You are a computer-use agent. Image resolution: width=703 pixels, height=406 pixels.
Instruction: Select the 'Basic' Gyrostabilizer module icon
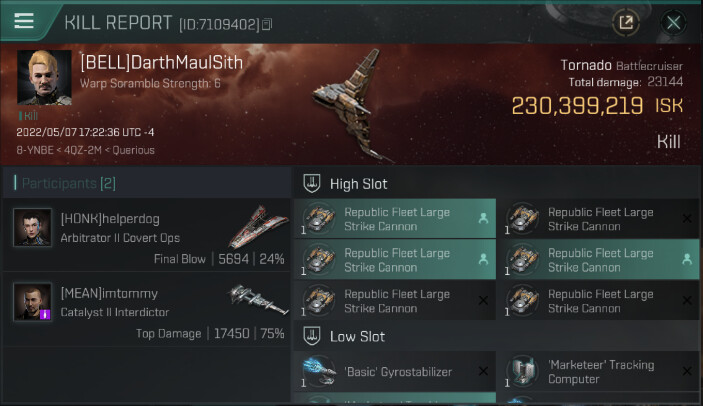click(x=320, y=372)
